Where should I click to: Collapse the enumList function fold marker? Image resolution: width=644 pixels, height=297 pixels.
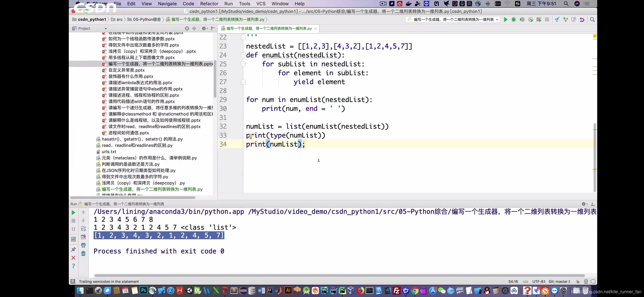[x=243, y=55]
